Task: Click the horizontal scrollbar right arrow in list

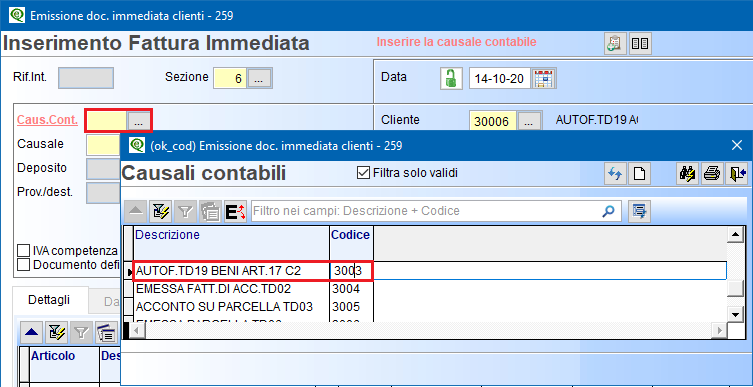Action: click(719, 330)
